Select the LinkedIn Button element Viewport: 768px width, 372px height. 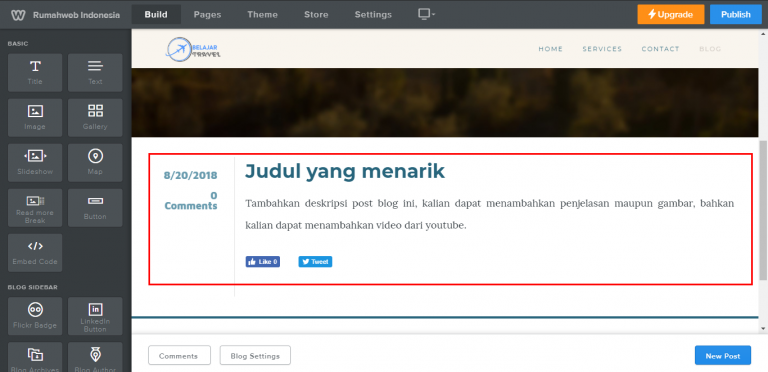pos(95,316)
